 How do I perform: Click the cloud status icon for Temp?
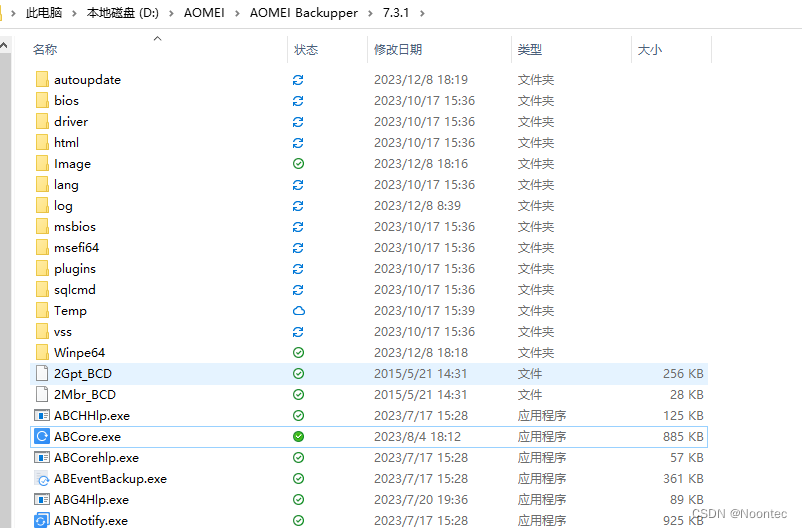299,311
